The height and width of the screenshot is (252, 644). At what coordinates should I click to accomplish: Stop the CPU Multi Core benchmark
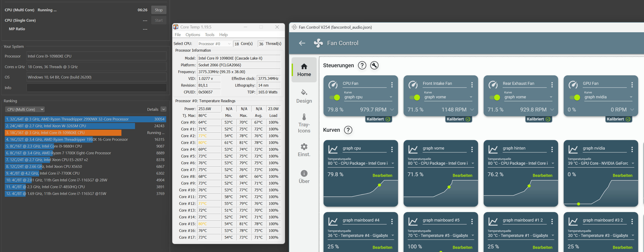click(159, 10)
